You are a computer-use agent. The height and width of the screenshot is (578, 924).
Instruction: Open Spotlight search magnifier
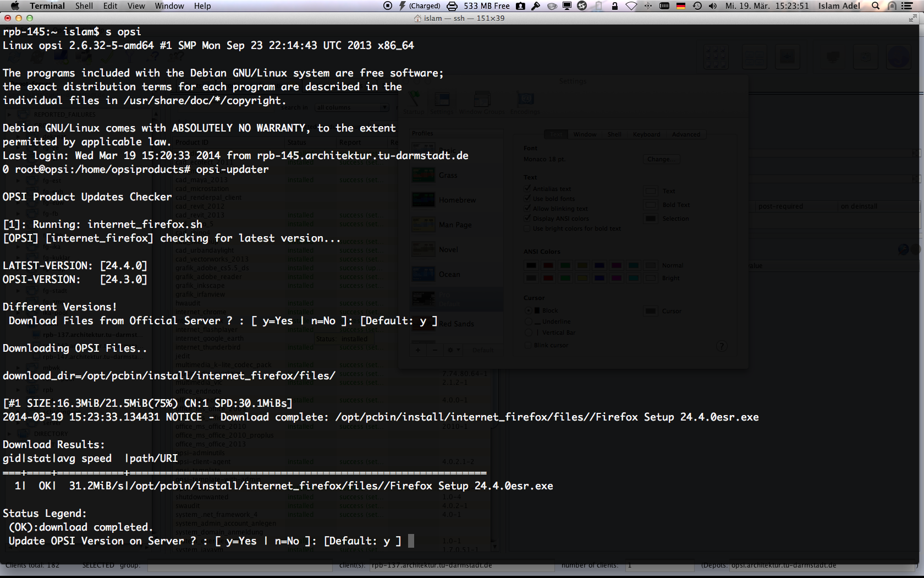coord(876,6)
